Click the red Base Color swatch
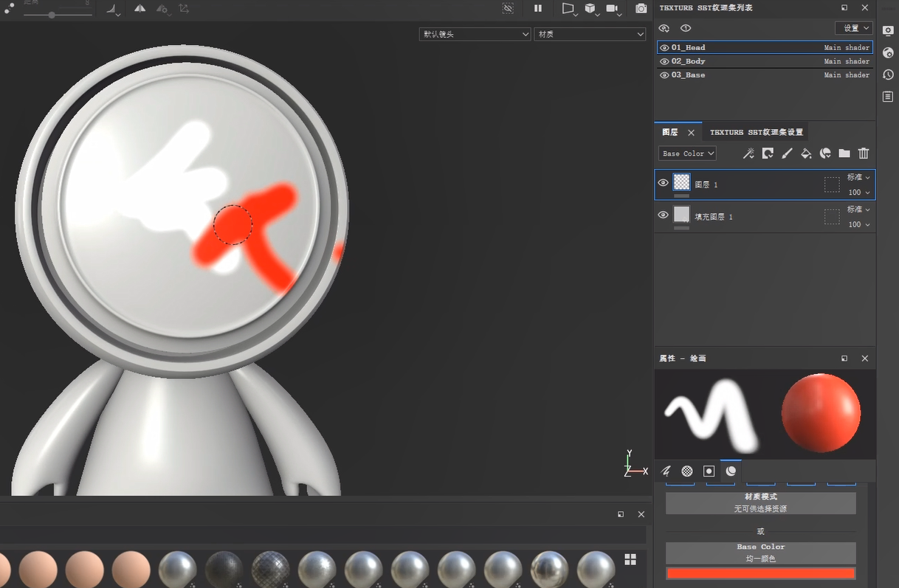Image resolution: width=899 pixels, height=588 pixels. 760,573
